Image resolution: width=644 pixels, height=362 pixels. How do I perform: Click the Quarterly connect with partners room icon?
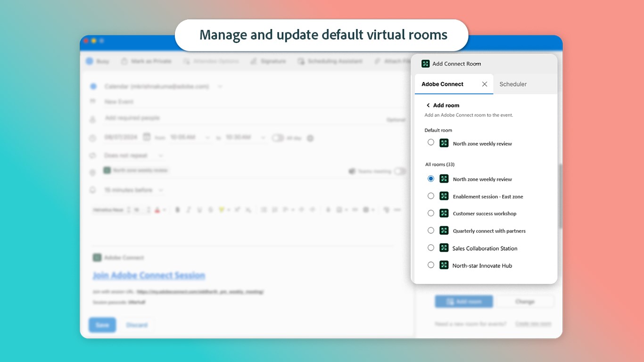coord(444,230)
